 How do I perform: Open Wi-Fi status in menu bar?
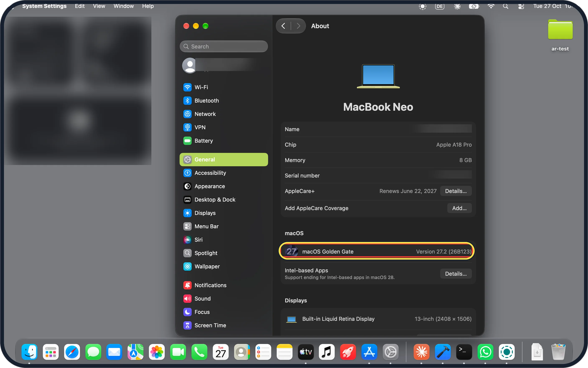coord(491,6)
